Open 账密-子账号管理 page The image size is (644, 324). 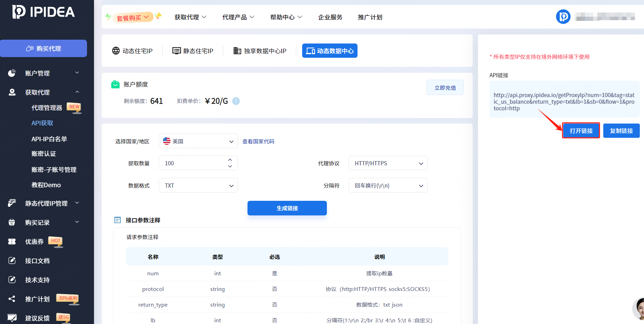point(54,169)
